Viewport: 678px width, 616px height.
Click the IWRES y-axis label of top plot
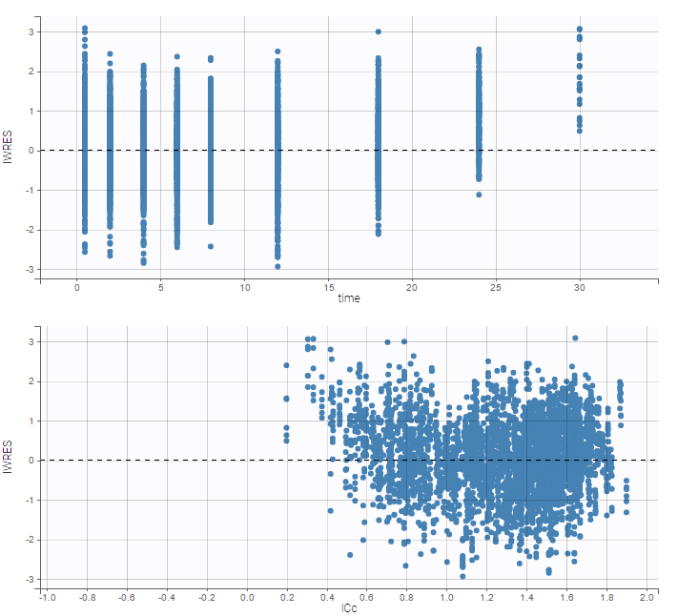pos(9,150)
